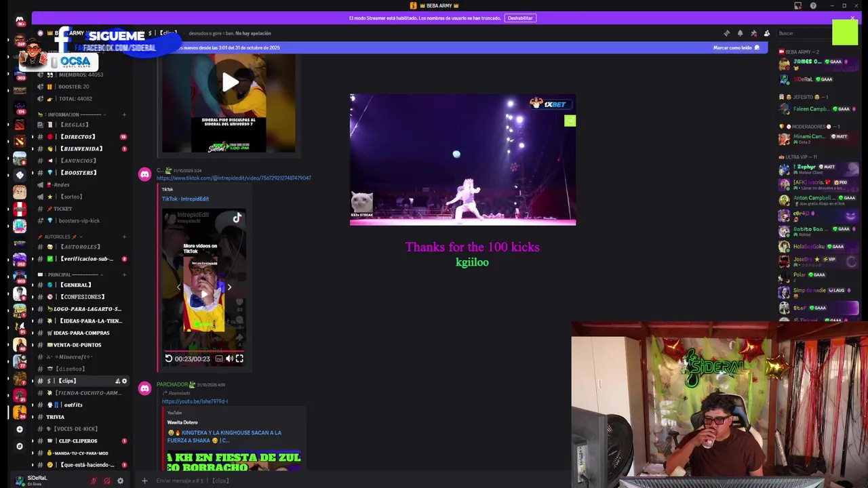
Task: Play the top video with play button
Action: coord(230,82)
